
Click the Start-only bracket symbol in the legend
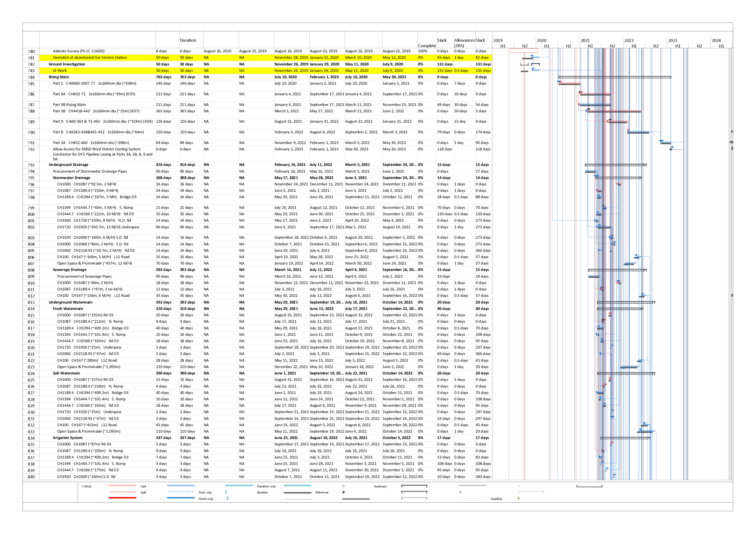(x=226, y=493)
